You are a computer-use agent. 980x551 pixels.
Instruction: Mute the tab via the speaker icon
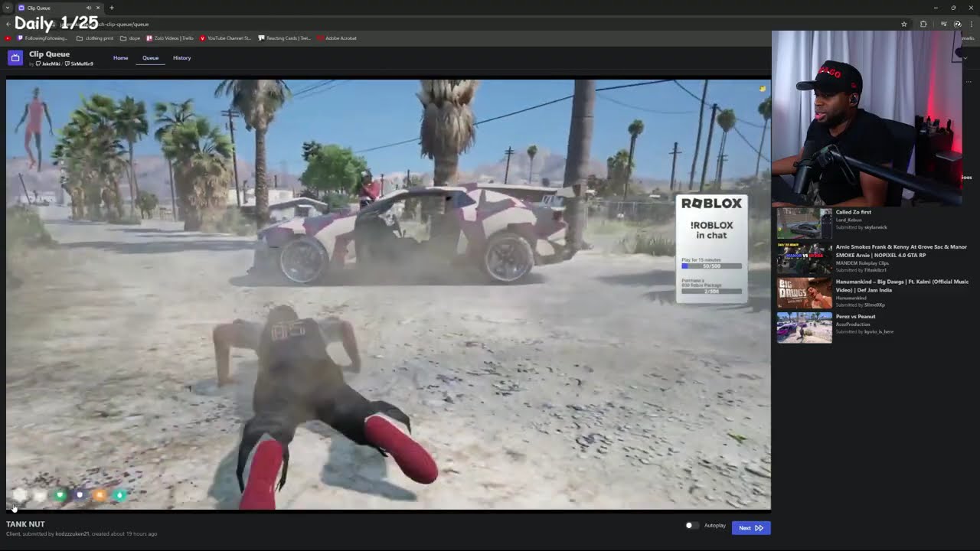(88, 8)
